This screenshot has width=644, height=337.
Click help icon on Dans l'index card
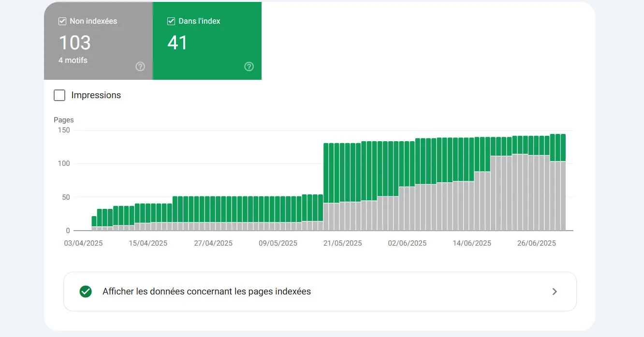[249, 67]
